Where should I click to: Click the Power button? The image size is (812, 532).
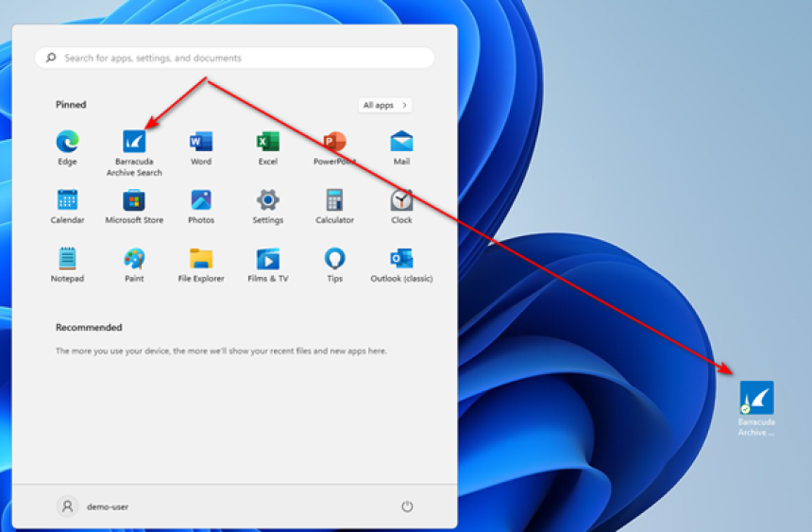407,506
